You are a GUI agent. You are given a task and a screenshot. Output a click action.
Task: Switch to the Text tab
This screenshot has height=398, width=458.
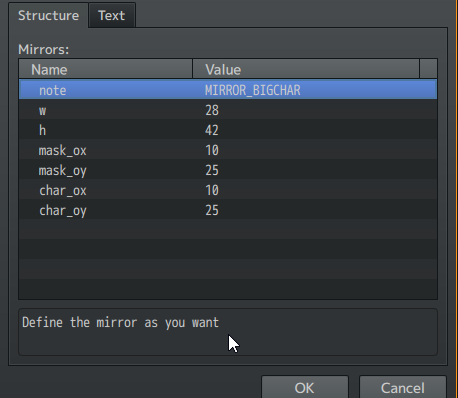[x=112, y=15]
